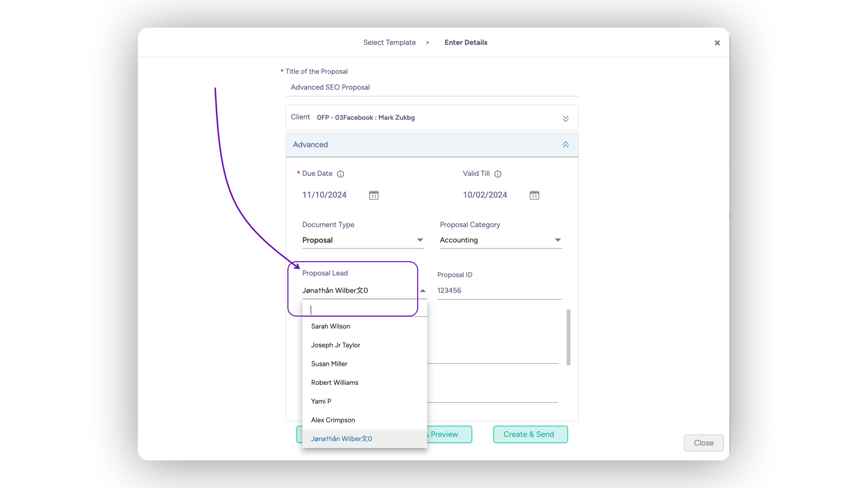Click the Valid Till info icon
This screenshot has width=868, height=488.
(498, 174)
